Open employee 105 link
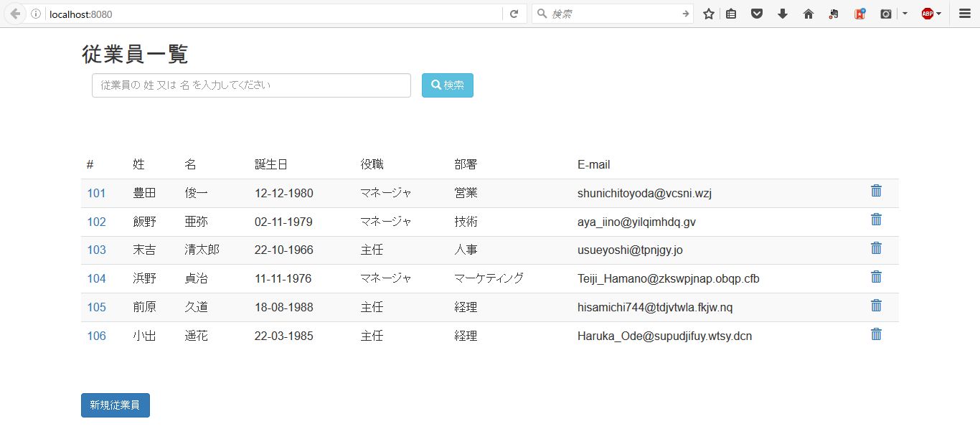Screen dimensions: 980x434 96,307
